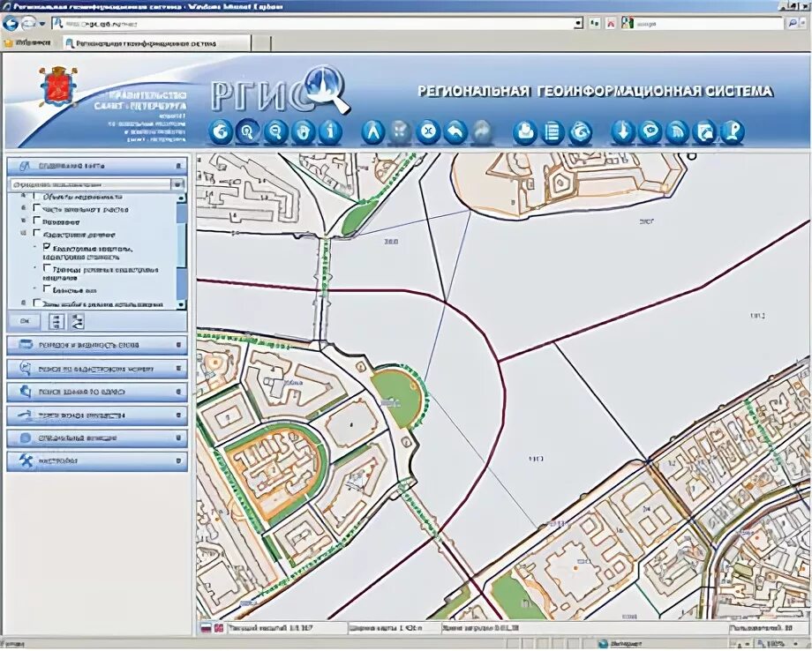
Task: Select the zoom-out magnifier tool
Action: click(275, 131)
